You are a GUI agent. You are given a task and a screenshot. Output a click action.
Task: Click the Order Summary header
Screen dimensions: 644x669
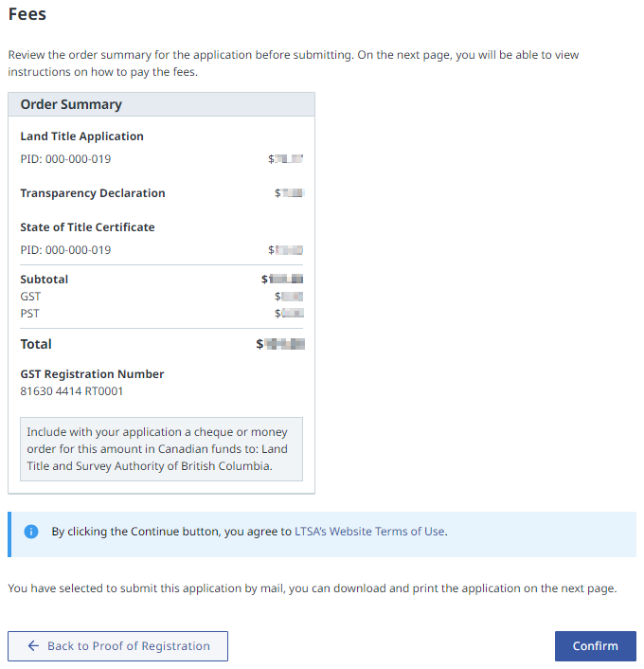point(71,104)
